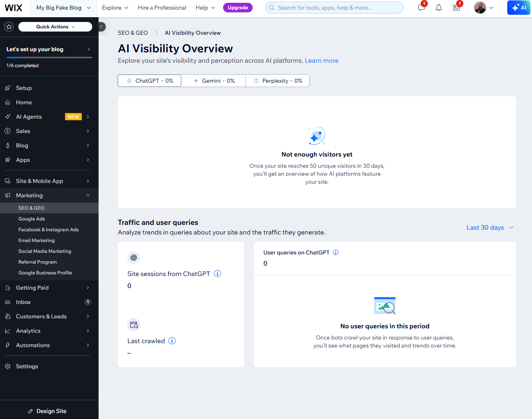Click the Last crawled info icon
Viewport: 532px width, 419px height.
point(172,341)
